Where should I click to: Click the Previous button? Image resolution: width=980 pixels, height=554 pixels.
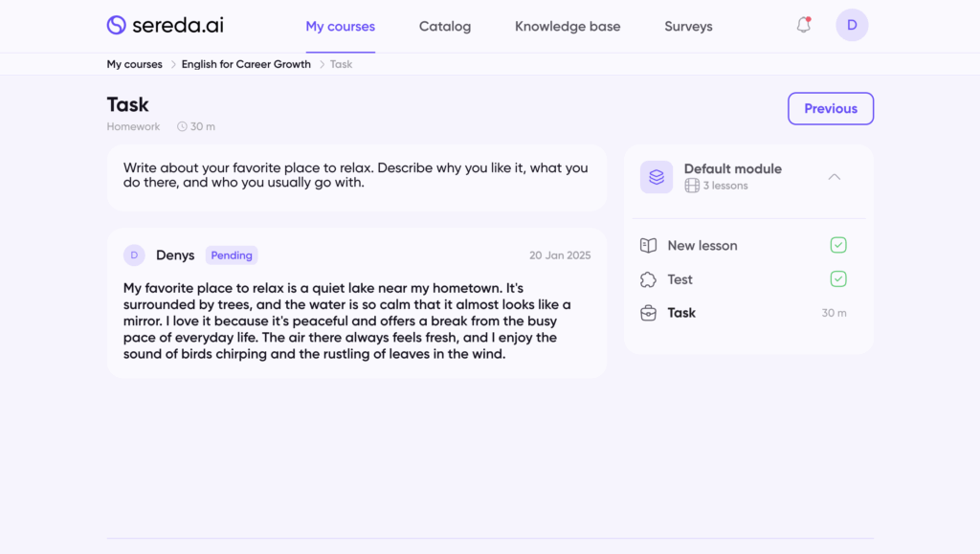tap(831, 109)
